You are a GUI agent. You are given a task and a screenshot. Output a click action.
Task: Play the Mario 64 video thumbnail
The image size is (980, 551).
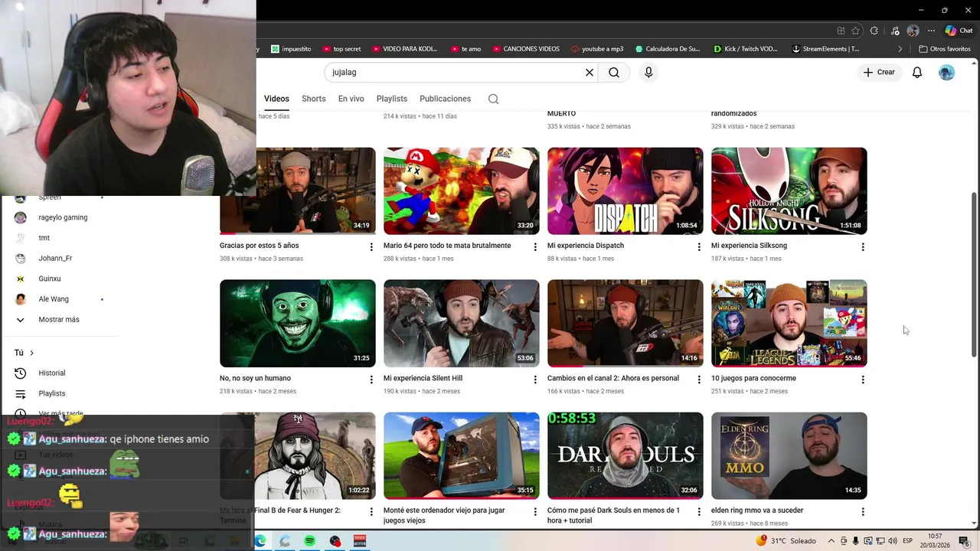(x=461, y=191)
